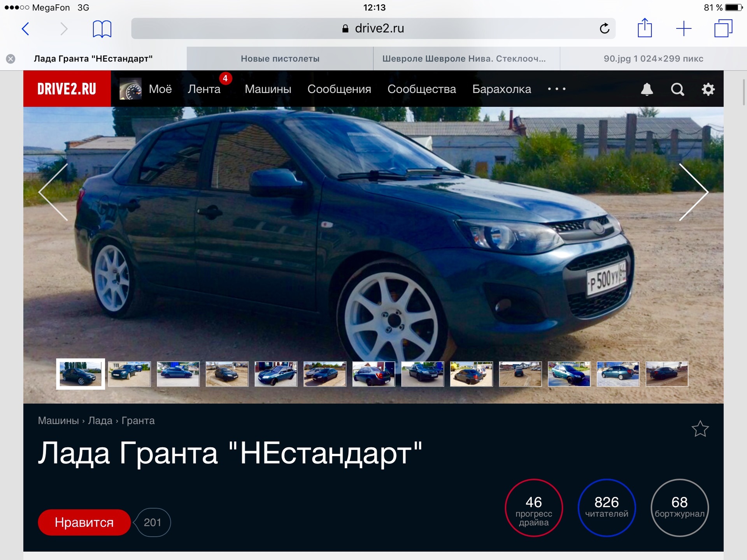Open the 201 likes counter
The image size is (747, 560).
[152, 522]
